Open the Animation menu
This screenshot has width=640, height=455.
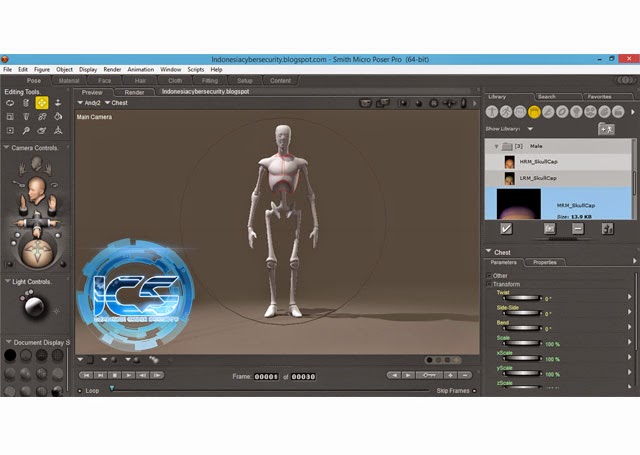[140, 69]
